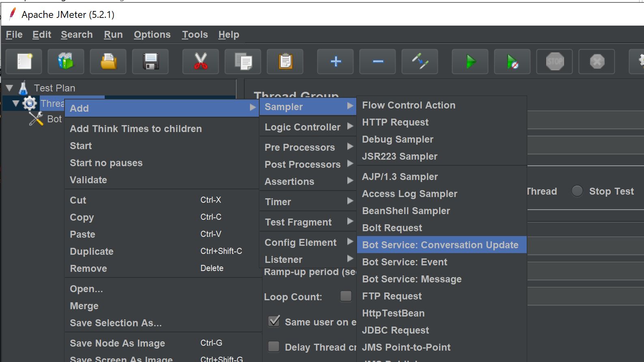
Task: Choose Start no pauses menu entry
Action: pos(162,163)
